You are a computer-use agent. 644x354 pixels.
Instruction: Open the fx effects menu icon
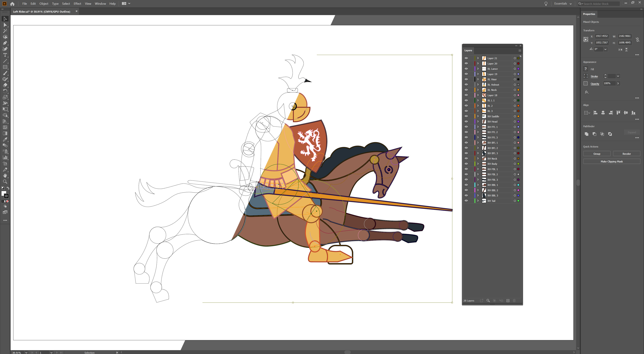586,92
